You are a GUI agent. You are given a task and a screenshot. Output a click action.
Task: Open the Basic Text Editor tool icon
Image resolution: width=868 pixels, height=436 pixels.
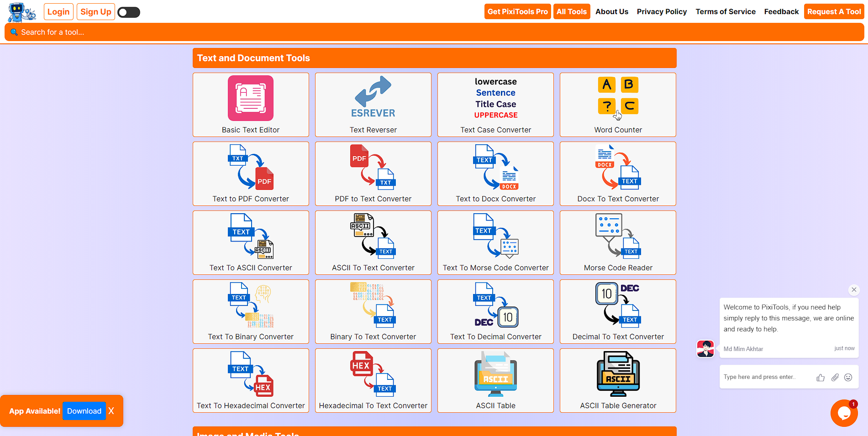click(251, 98)
